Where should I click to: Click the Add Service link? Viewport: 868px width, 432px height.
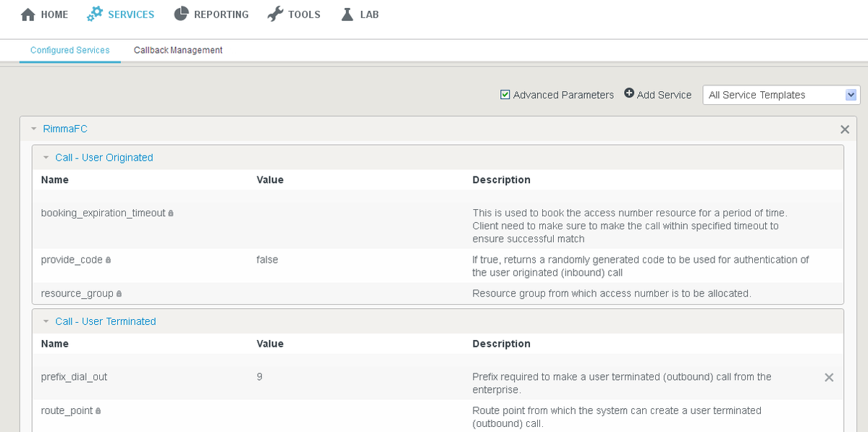tap(664, 95)
